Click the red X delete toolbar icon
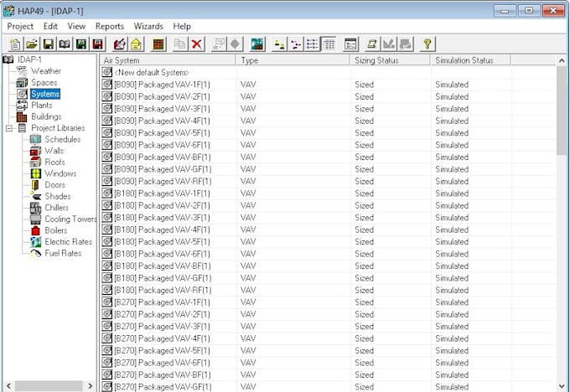 (197, 44)
